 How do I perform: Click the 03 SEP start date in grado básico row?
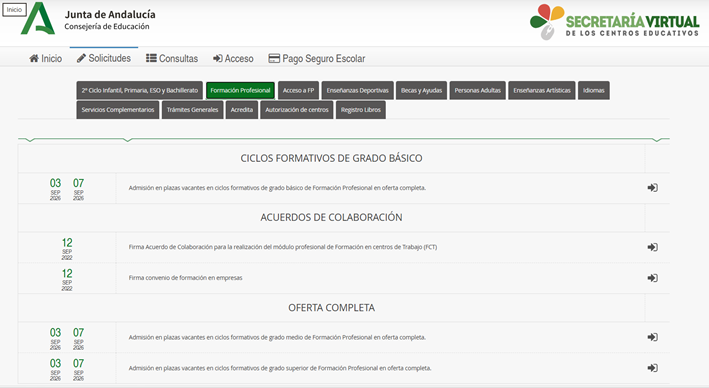(x=55, y=189)
